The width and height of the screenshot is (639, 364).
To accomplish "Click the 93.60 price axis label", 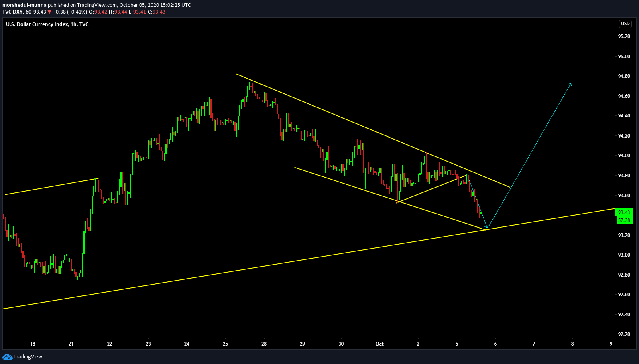I will point(624,196).
